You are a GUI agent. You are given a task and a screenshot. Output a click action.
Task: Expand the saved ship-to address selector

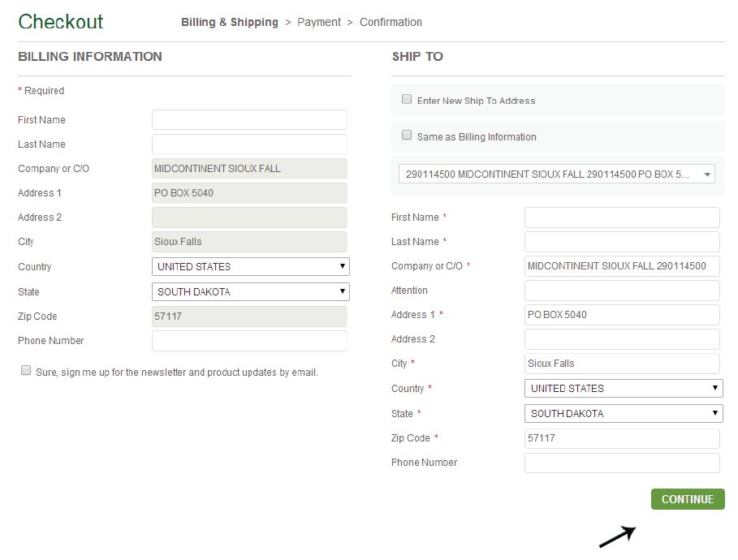click(557, 174)
